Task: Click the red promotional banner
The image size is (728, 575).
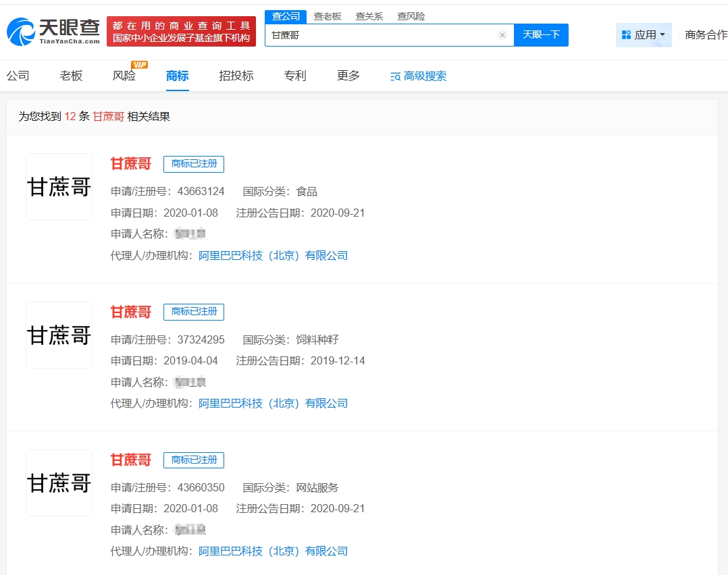Action: (181, 32)
